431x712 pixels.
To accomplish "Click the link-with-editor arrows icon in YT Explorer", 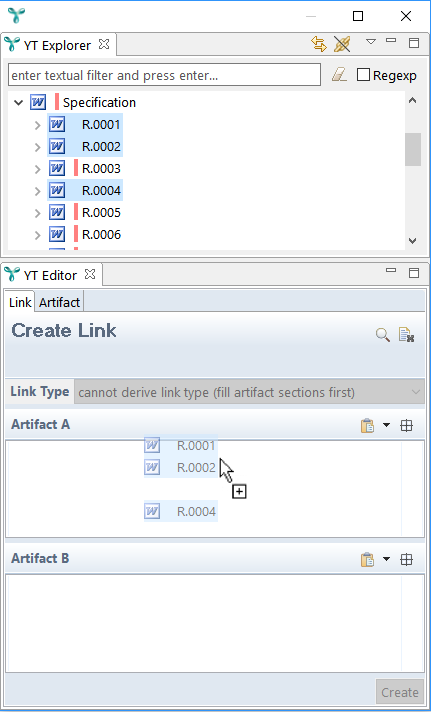I will click(319, 44).
